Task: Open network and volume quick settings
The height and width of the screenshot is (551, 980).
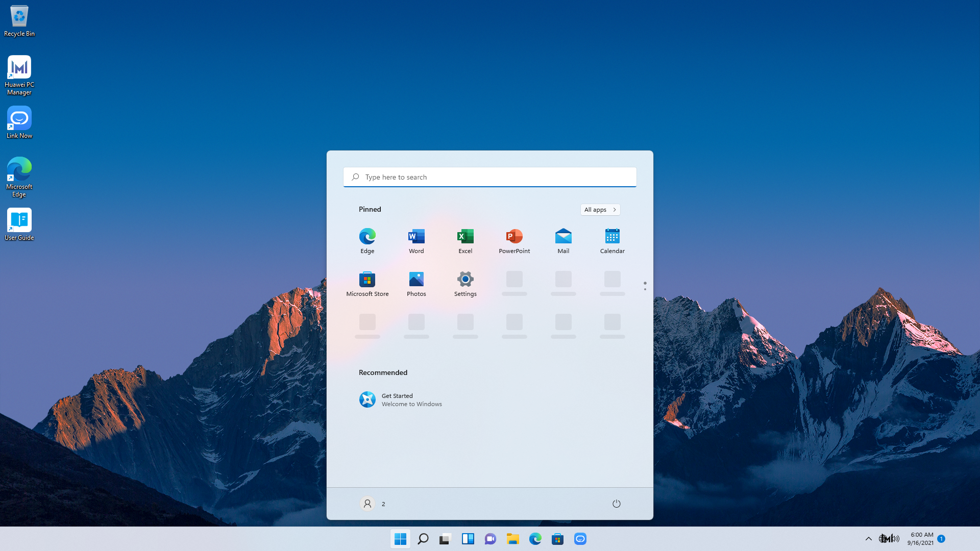Action: tap(889, 539)
